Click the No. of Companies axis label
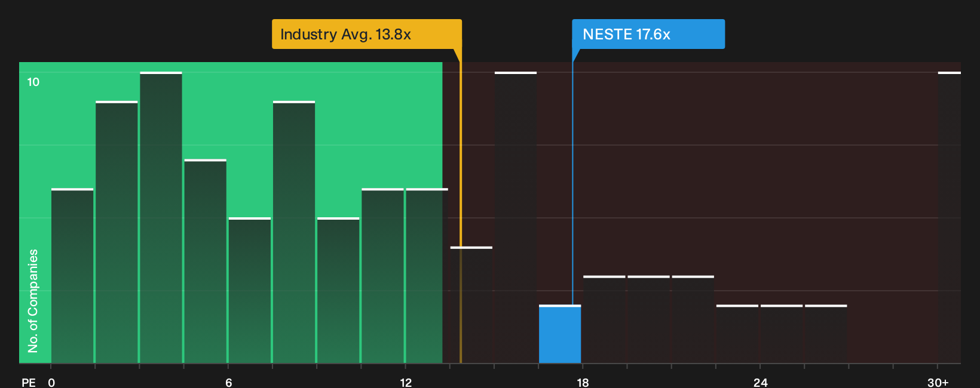This screenshot has height=388, width=980. (33, 301)
